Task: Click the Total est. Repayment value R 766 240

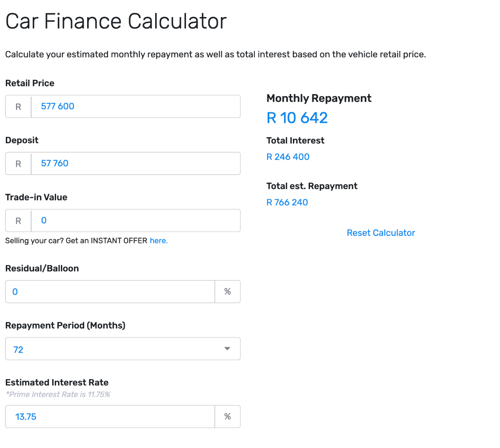Action: [x=287, y=202]
